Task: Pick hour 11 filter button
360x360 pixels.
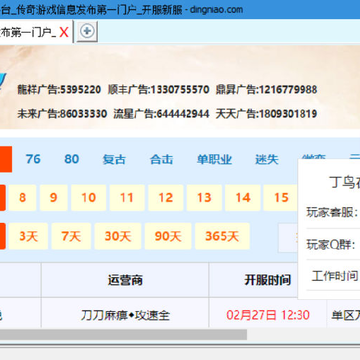Action: 127,198
